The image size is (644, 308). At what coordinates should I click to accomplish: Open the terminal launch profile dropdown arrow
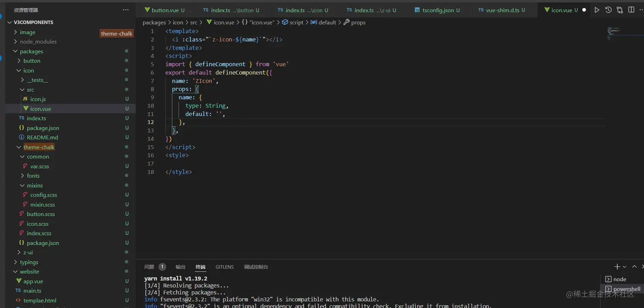[x=625, y=267]
